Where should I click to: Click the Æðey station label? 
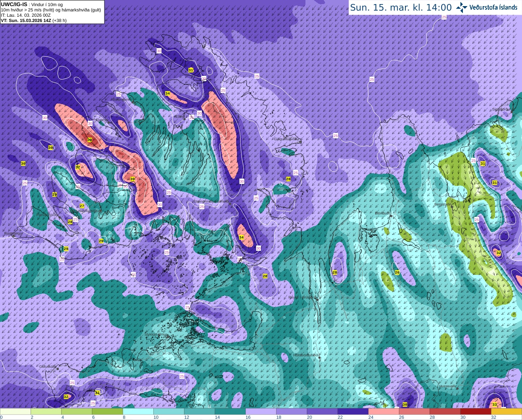[x=179, y=116]
